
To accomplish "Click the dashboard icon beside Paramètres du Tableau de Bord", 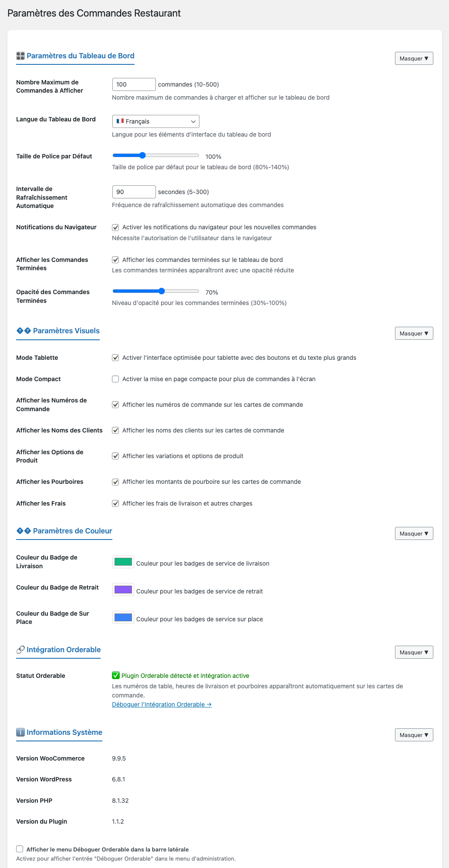I will pos(20,56).
